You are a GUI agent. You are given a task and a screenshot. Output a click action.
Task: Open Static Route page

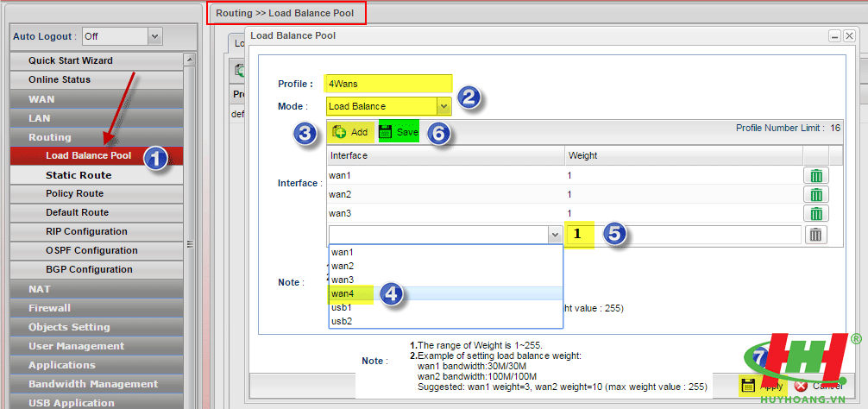[97, 175]
